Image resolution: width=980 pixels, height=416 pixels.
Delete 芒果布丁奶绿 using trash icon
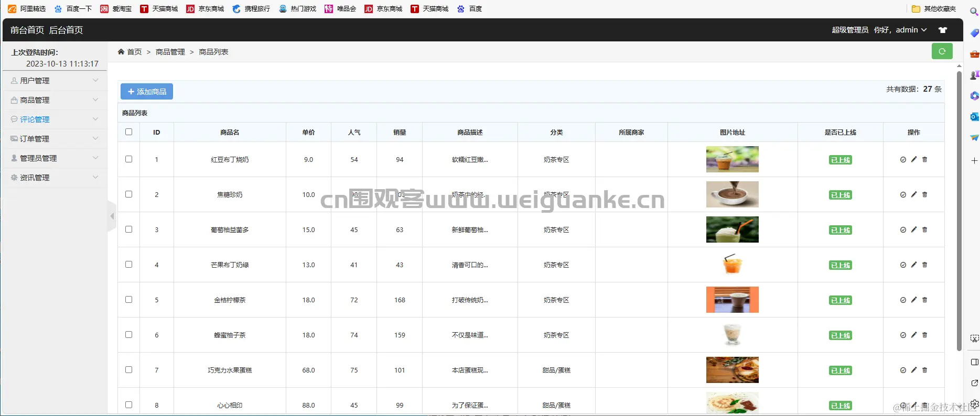924,265
